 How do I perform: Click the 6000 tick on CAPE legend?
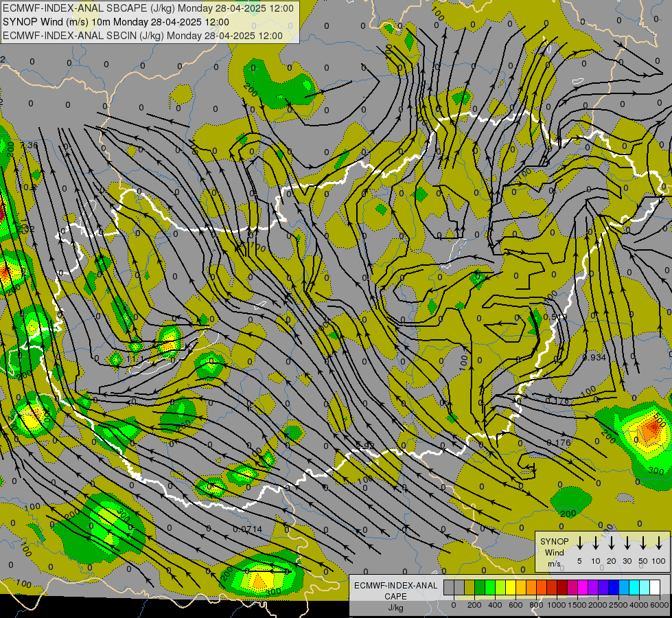[660, 605]
